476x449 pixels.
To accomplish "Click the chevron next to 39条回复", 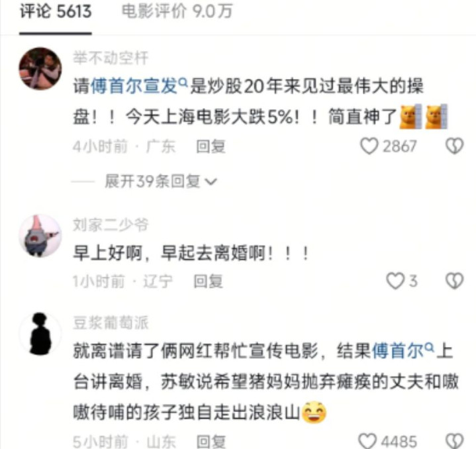I will (x=211, y=181).
